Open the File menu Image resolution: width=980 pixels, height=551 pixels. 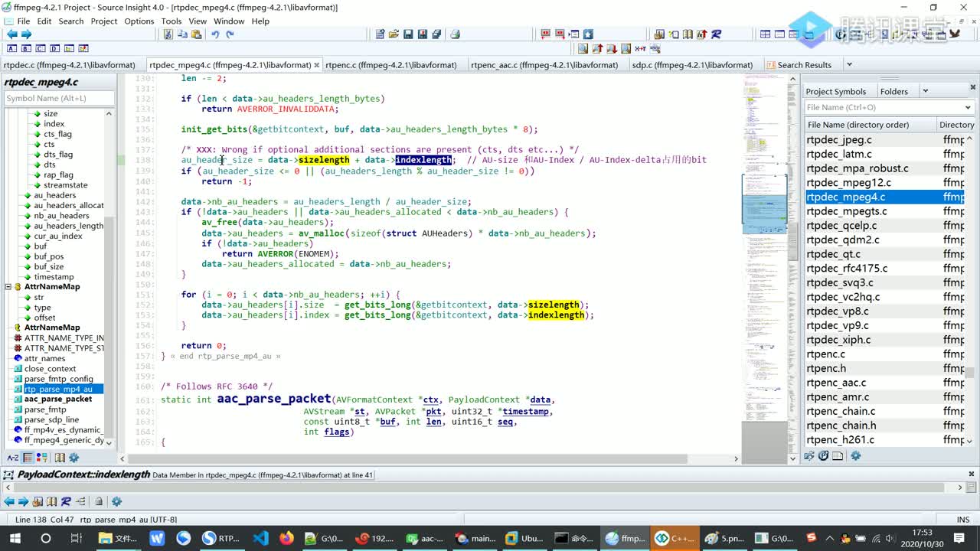pos(24,21)
